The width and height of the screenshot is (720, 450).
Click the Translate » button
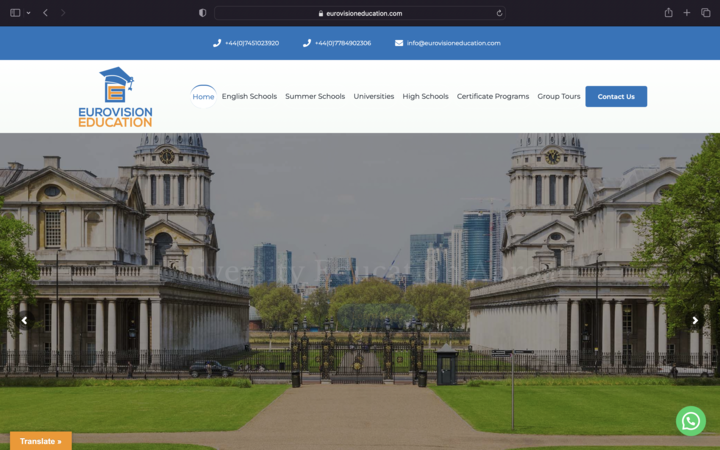[41, 441]
